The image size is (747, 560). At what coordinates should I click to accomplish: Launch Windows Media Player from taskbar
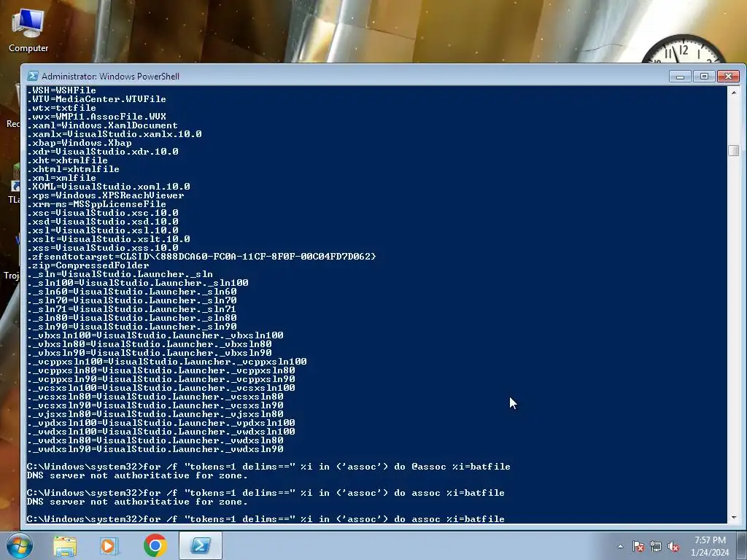tap(109, 546)
